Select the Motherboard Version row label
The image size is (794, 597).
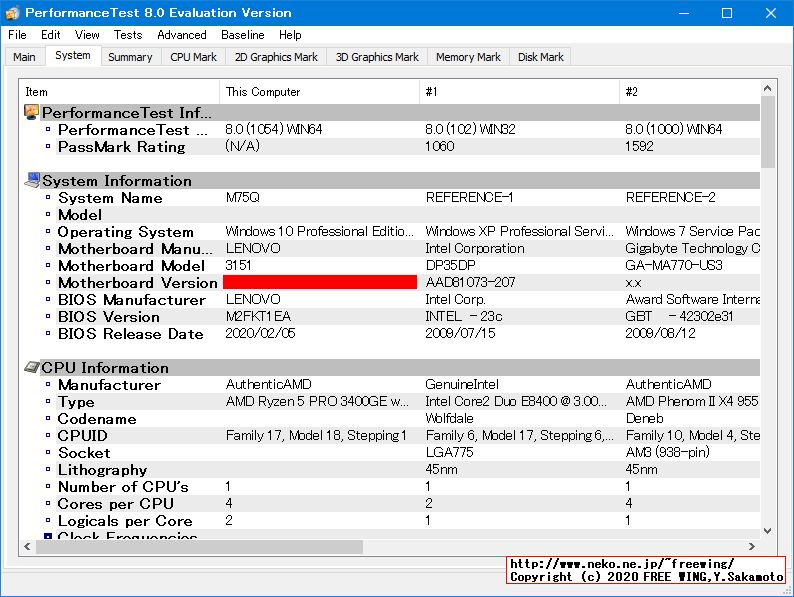pyautogui.click(x=138, y=283)
